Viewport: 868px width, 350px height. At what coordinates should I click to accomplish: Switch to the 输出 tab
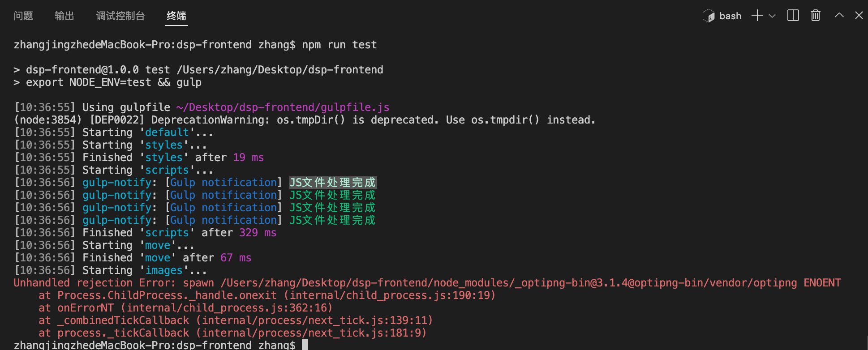[x=64, y=16]
